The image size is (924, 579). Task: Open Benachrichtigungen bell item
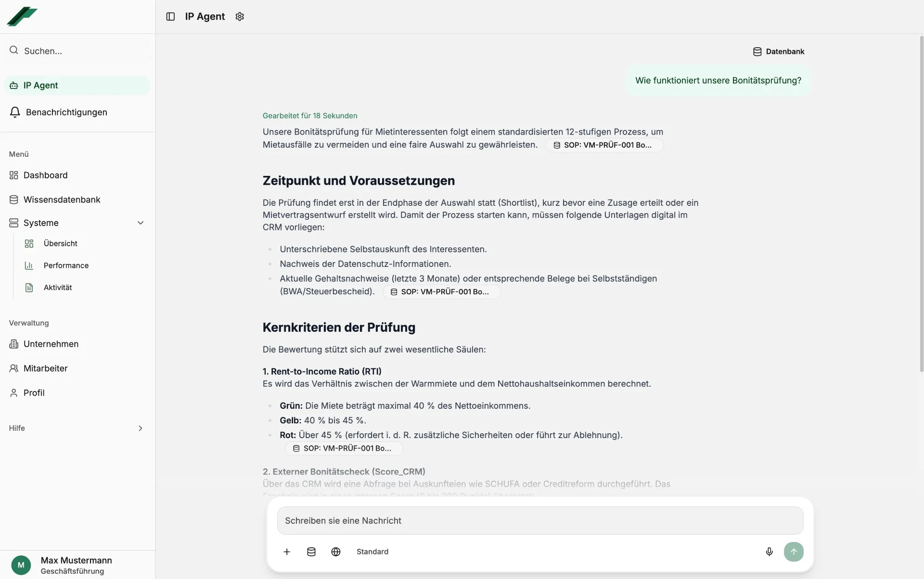click(66, 112)
